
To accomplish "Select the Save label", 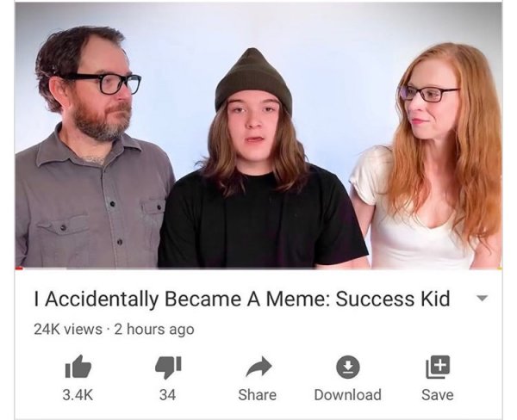I will point(438,395).
